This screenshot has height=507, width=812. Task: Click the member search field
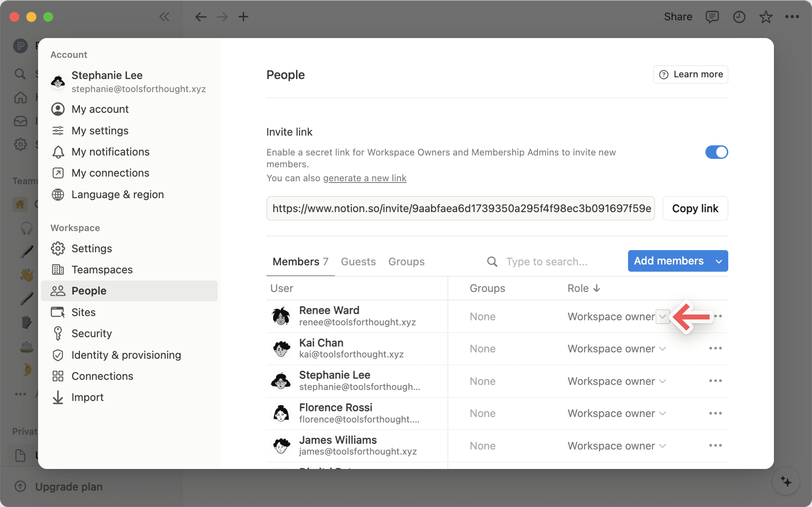pos(547,262)
